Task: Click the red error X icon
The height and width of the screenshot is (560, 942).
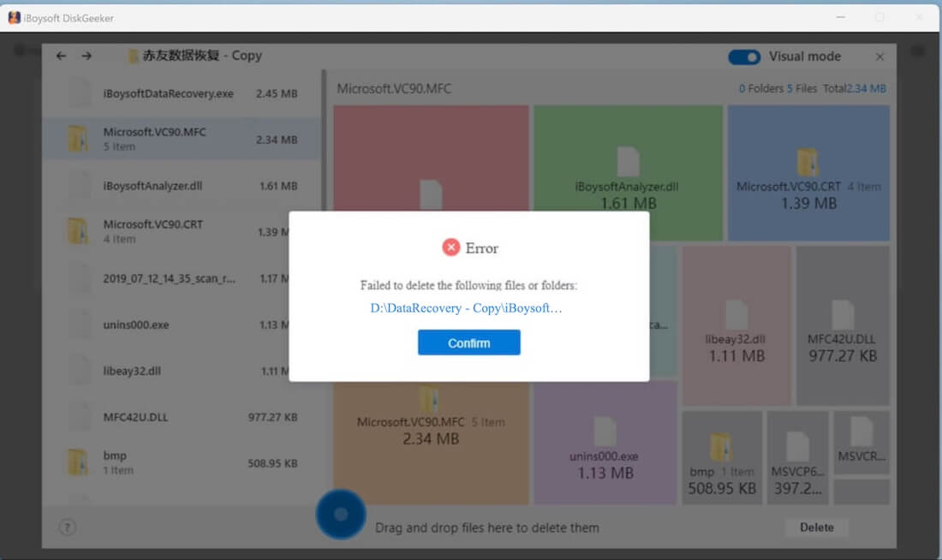Action: pos(451,247)
